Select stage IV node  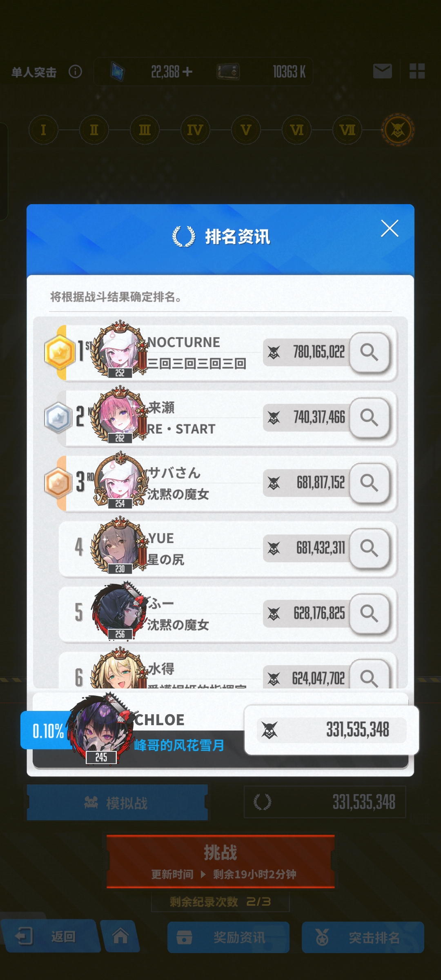pyautogui.click(x=195, y=130)
